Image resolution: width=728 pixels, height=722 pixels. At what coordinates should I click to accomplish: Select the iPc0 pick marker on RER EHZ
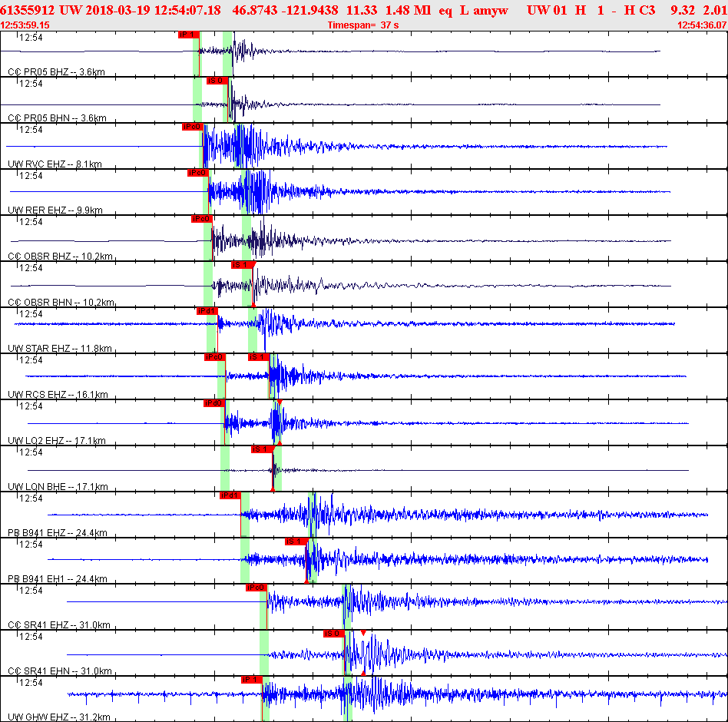pos(197,173)
